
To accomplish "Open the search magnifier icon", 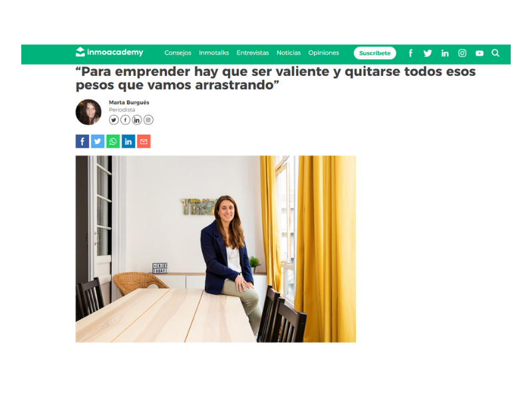I will click(x=495, y=53).
